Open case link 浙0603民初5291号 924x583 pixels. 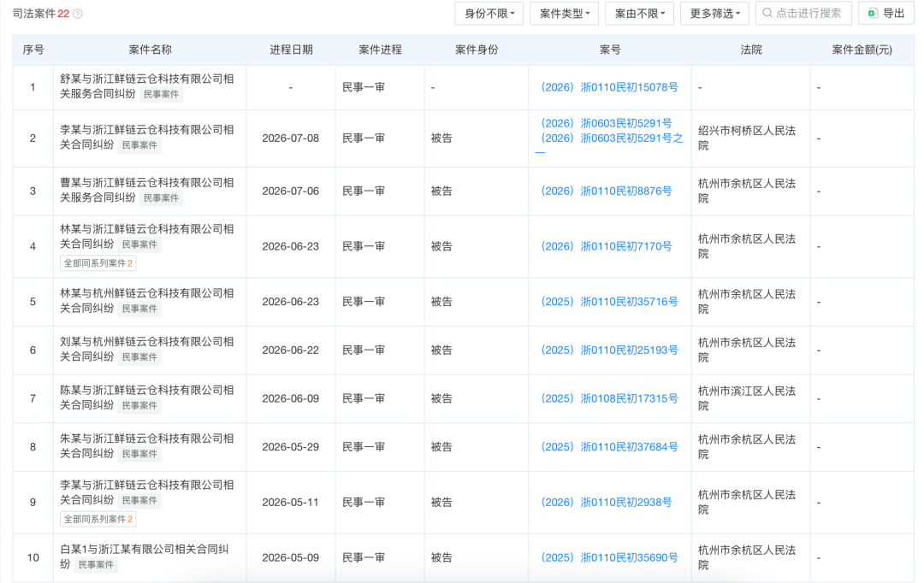pyautogui.click(x=607, y=123)
